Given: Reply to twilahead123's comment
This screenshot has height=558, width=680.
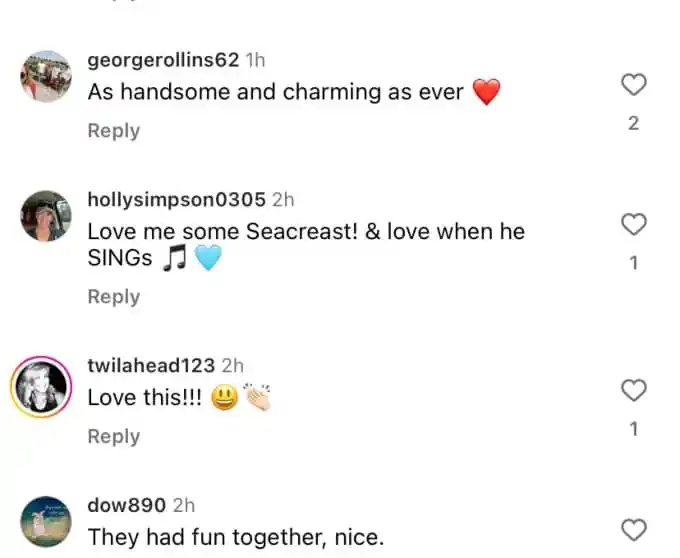Looking at the screenshot, I should click(114, 436).
